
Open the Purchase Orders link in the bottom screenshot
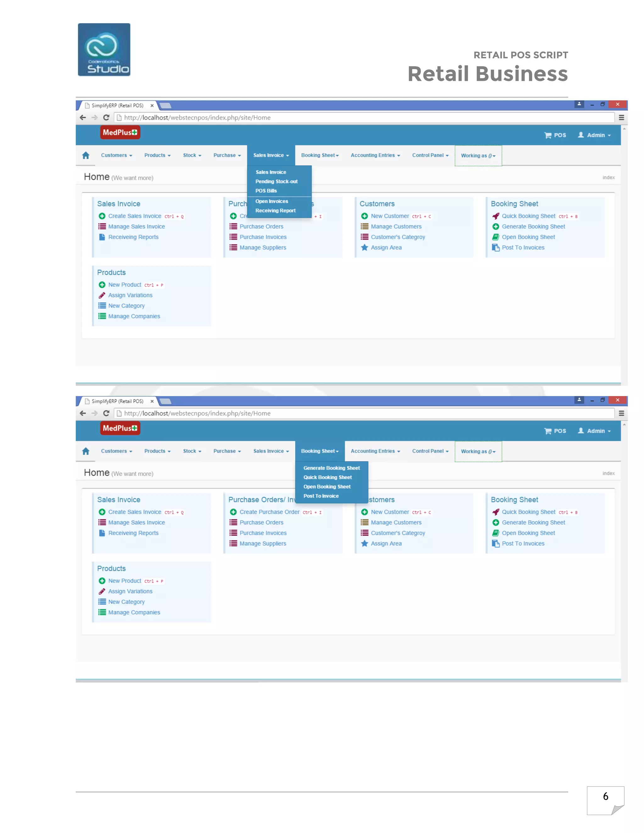261,522
